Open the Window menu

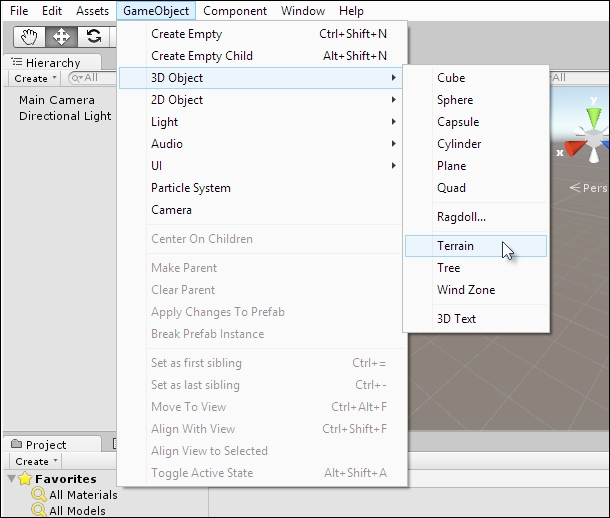(x=303, y=11)
